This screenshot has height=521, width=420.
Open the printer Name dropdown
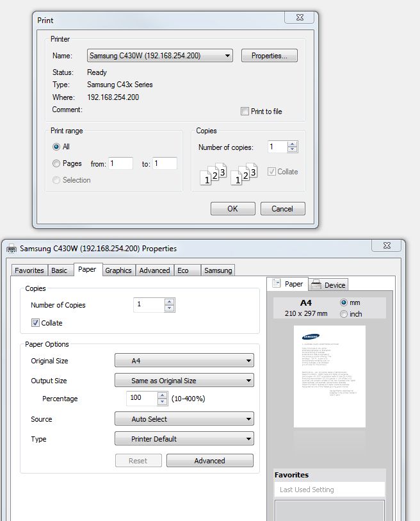(159, 56)
